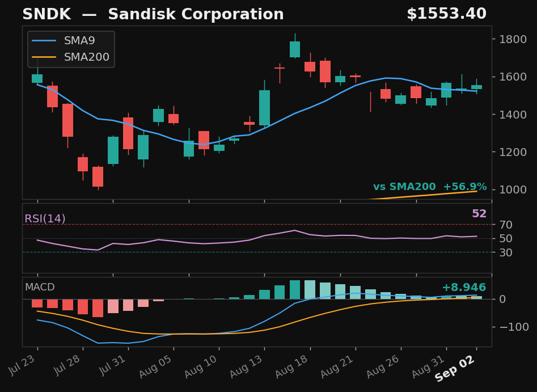Click the SNDK — Sandisk Corporation title

pyautogui.click(x=153, y=14)
